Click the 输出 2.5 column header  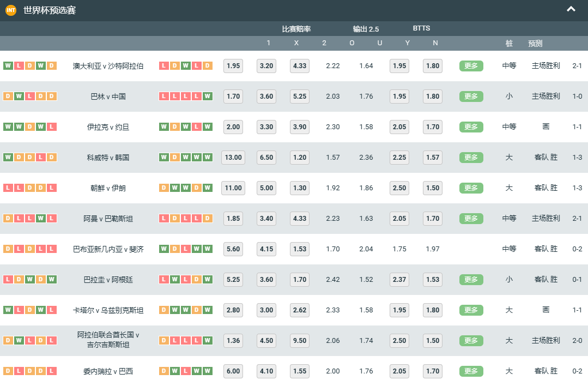(x=366, y=29)
